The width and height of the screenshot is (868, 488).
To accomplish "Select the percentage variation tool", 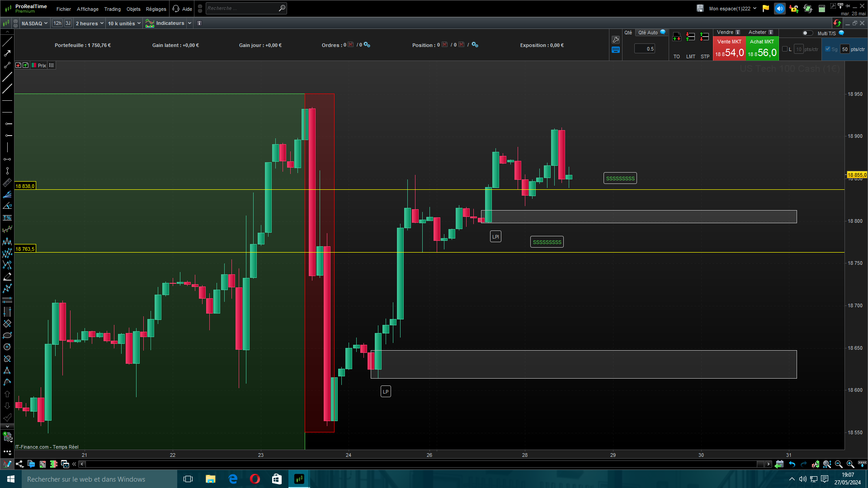I will [7, 218].
